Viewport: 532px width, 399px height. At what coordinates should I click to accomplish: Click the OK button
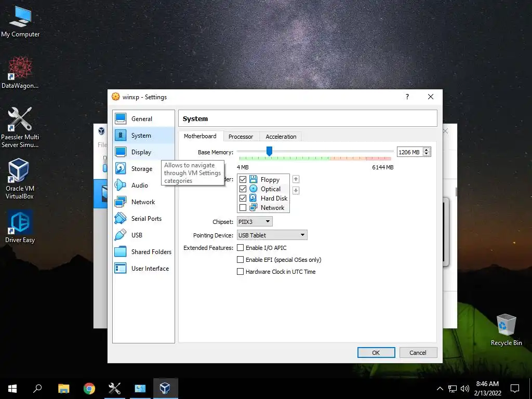click(376, 353)
